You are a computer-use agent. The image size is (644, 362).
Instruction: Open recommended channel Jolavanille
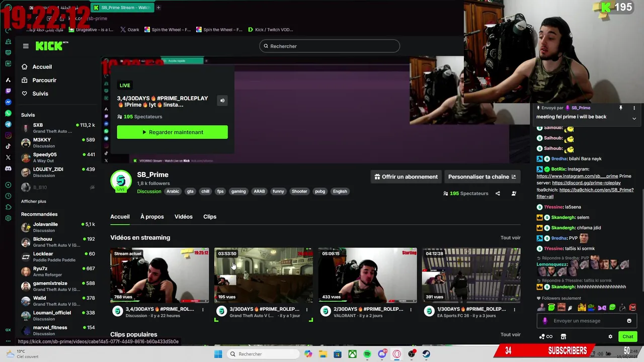pos(58,227)
